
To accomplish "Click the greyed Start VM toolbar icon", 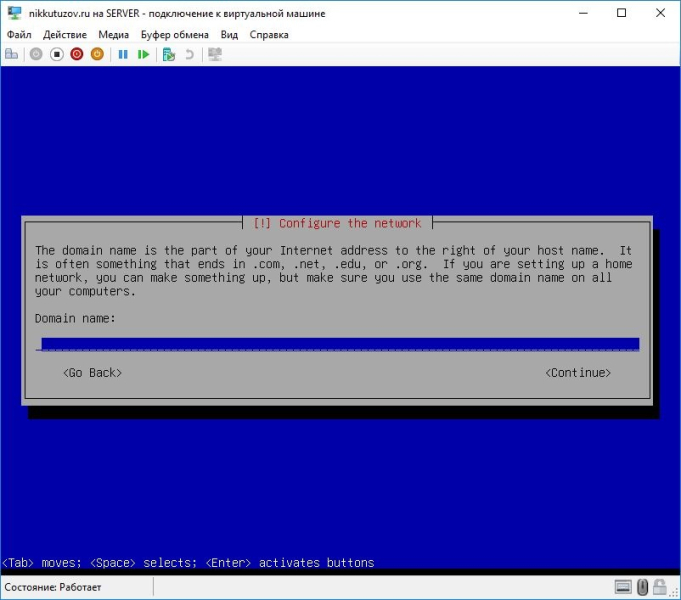I will [x=36, y=54].
